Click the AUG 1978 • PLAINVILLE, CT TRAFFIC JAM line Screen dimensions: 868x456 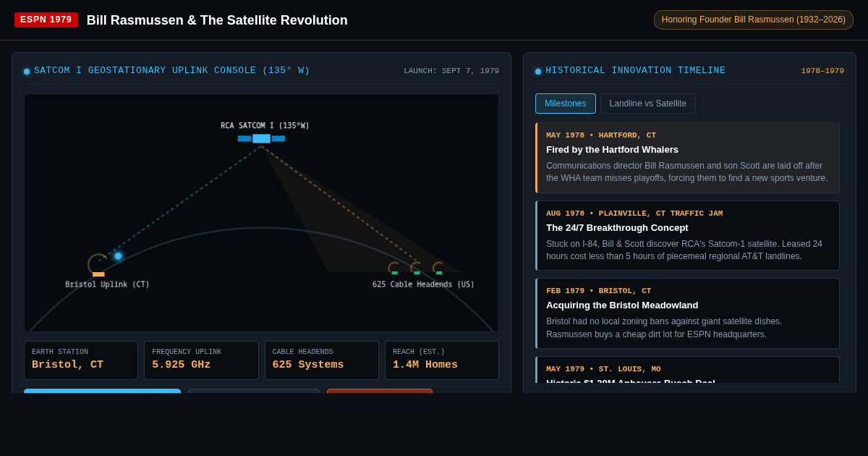pos(634,214)
